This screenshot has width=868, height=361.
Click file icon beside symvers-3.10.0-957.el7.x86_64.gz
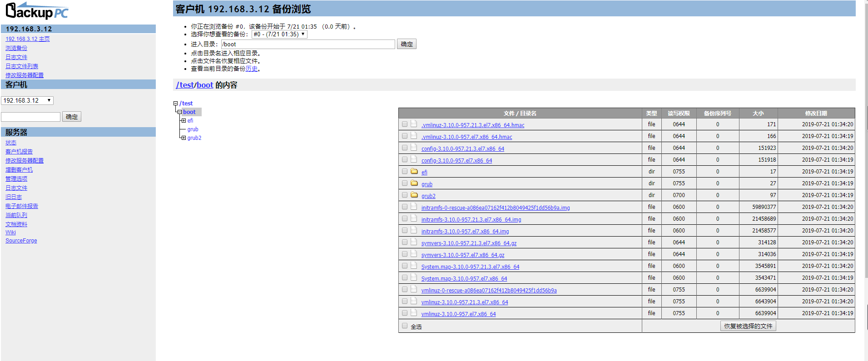tap(414, 254)
